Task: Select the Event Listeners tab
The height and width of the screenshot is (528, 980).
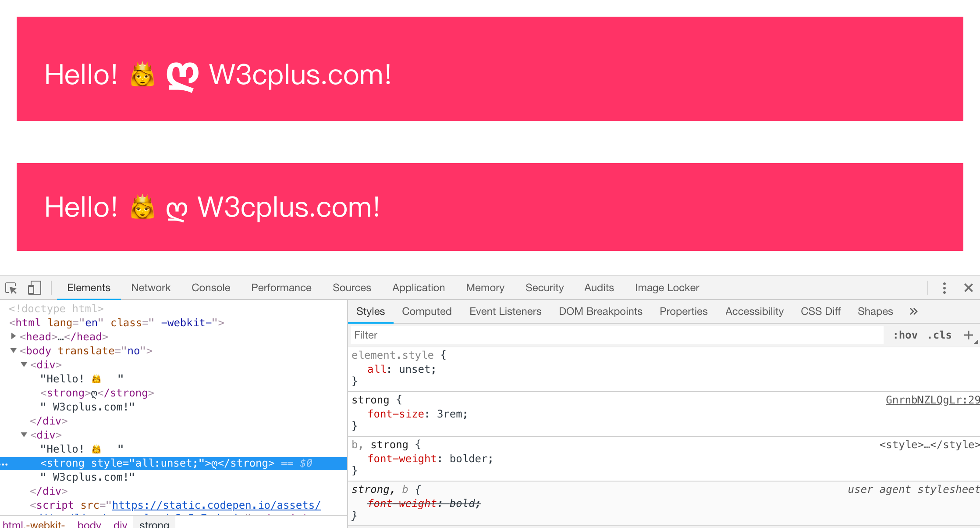Action: [x=505, y=311]
